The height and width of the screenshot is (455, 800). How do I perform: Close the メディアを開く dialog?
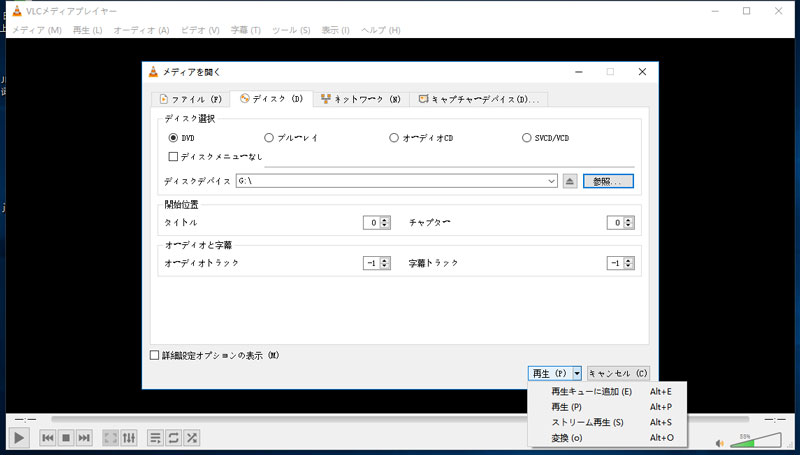click(x=642, y=72)
